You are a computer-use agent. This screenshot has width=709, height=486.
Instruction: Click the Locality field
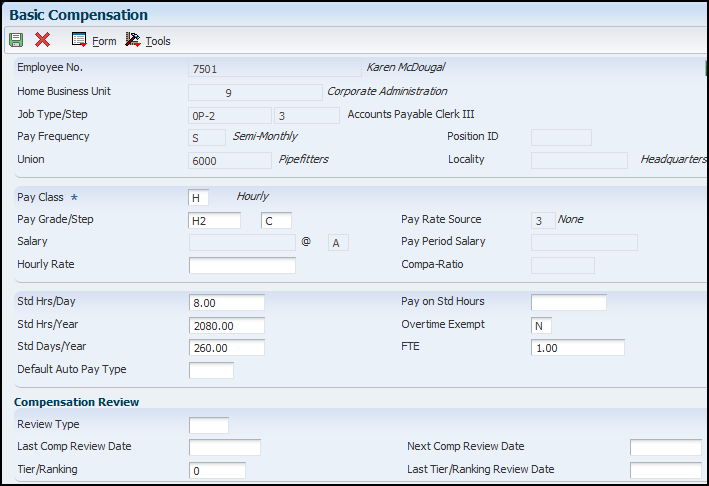click(579, 160)
